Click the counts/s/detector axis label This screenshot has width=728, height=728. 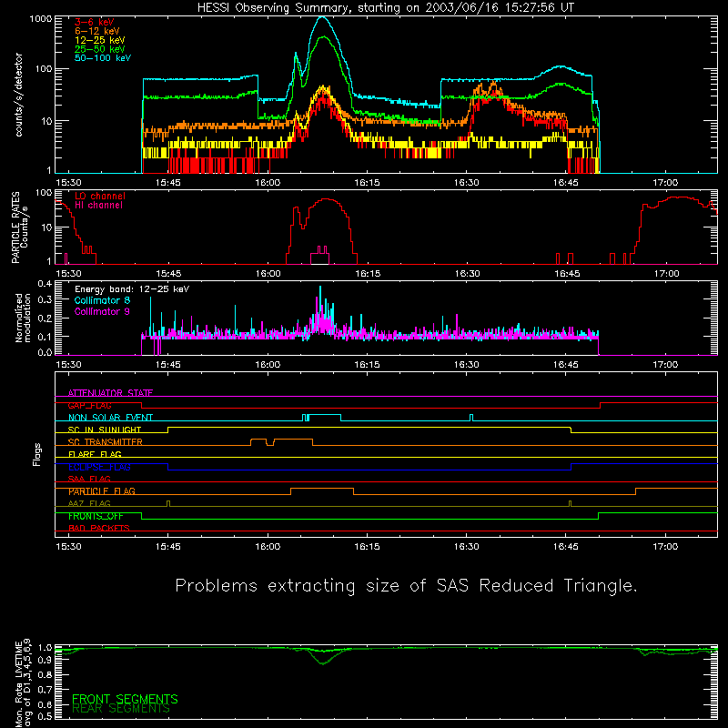[19, 95]
